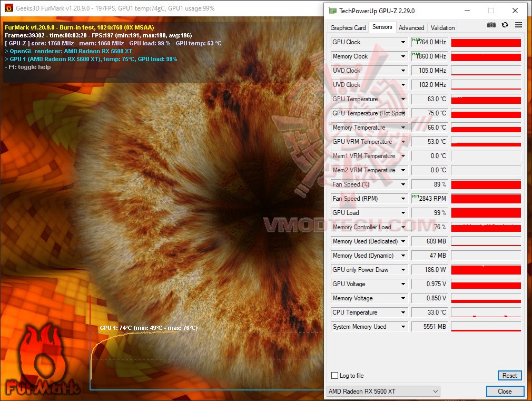532x401 pixels.
Task: Click the 89 % fan speed value
Action: tap(429, 184)
